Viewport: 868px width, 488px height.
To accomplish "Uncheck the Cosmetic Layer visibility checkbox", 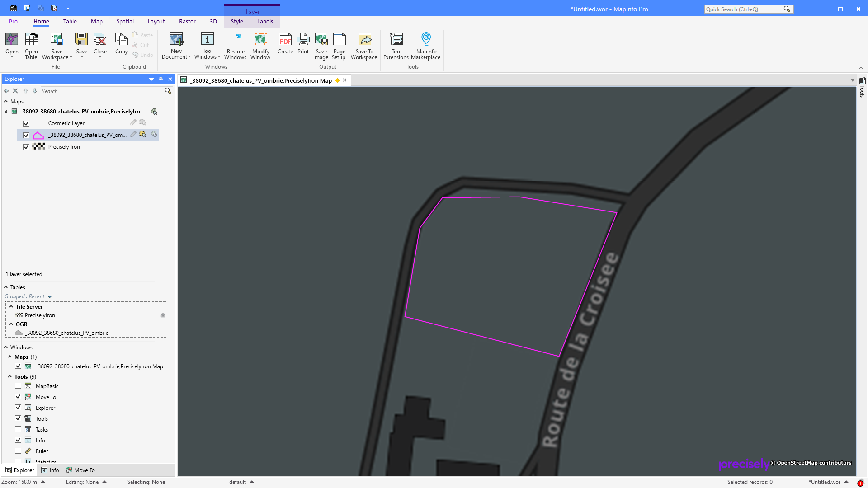I will 26,123.
